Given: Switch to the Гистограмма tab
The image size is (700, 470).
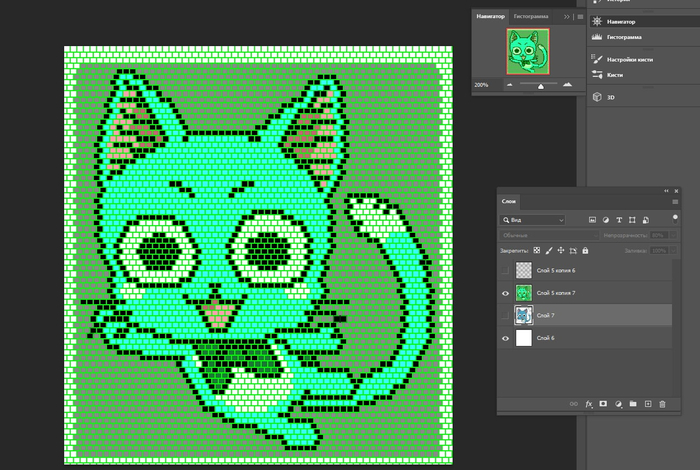Looking at the screenshot, I should [x=531, y=17].
